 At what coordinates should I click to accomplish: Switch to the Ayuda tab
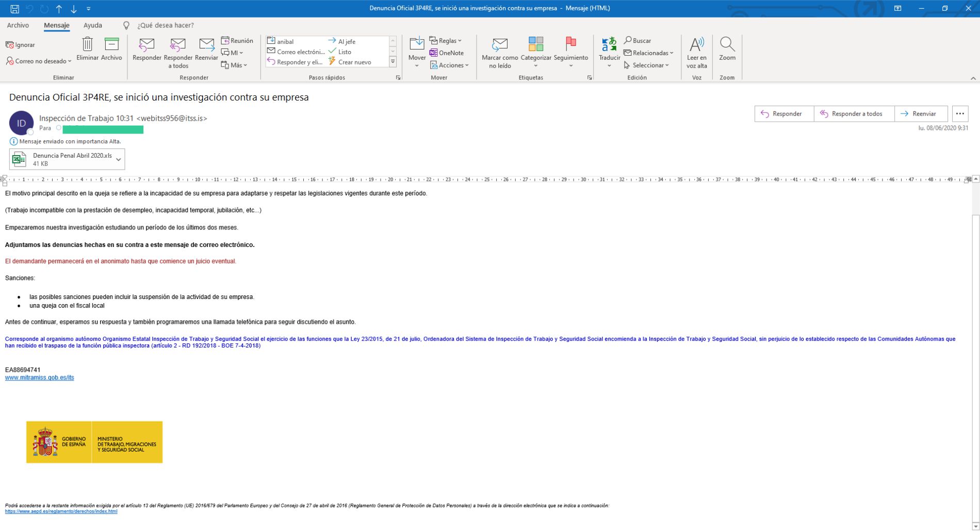coord(93,25)
